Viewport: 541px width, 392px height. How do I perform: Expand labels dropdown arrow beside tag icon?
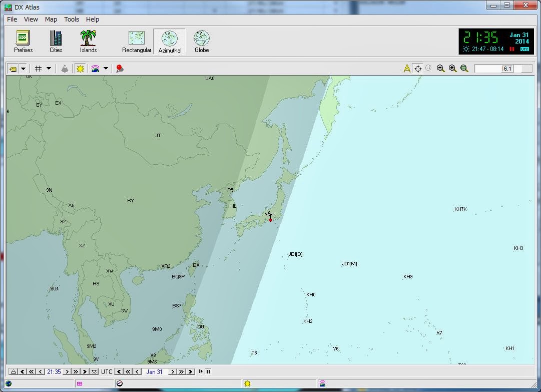coord(23,69)
